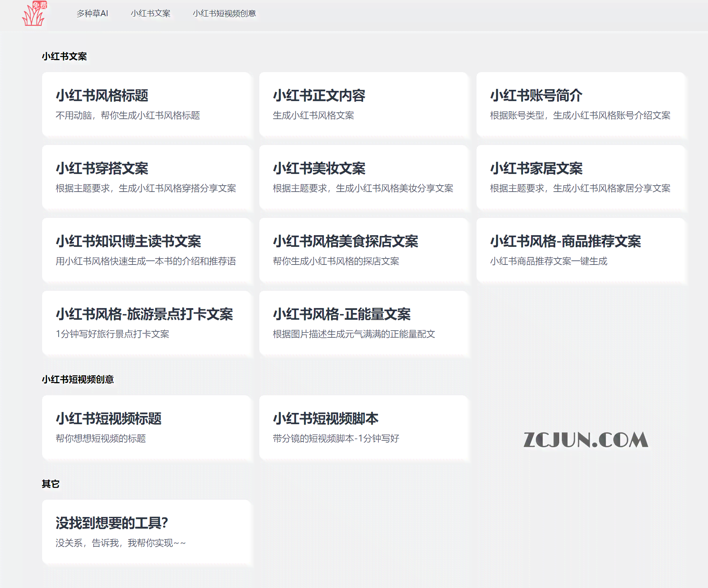The height and width of the screenshot is (588, 708).
Task: Open the 小红书短视频标题 card
Action: tap(146, 428)
